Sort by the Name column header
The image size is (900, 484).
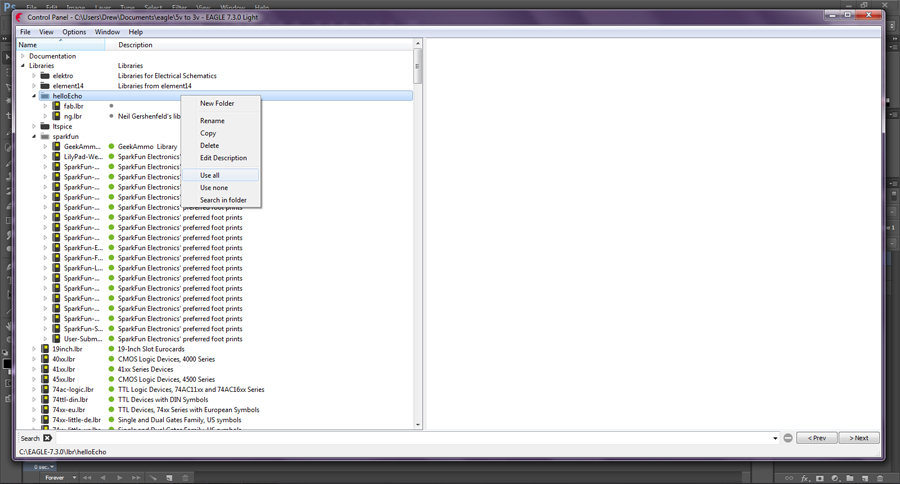tap(60, 45)
